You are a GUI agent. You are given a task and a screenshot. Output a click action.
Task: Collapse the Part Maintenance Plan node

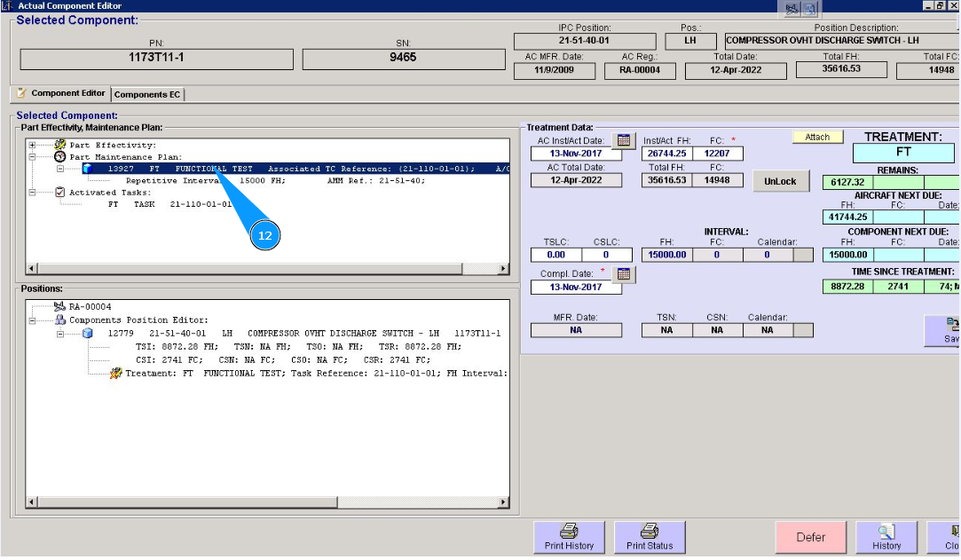click(x=33, y=157)
